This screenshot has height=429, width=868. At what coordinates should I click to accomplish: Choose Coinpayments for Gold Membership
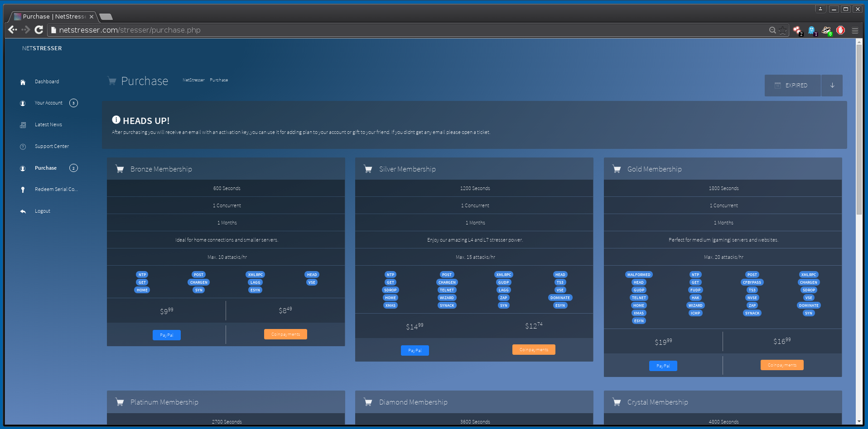(782, 365)
